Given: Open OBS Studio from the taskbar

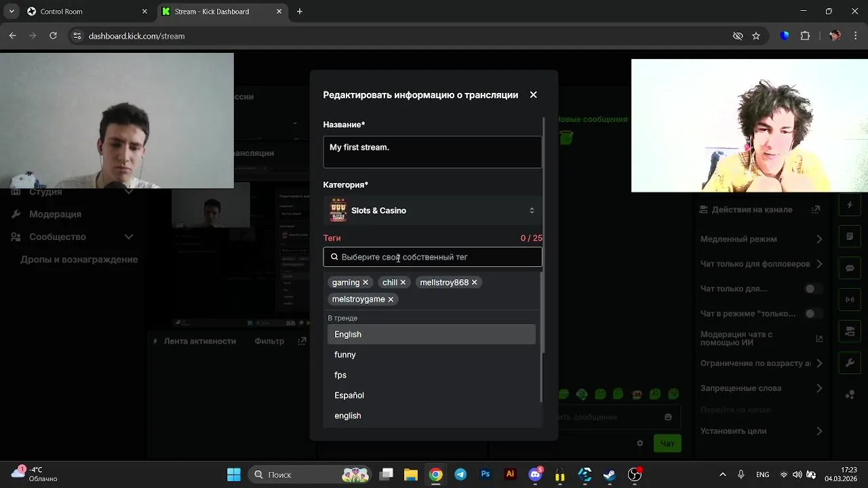Looking at the screenshot, I should 635,474.
